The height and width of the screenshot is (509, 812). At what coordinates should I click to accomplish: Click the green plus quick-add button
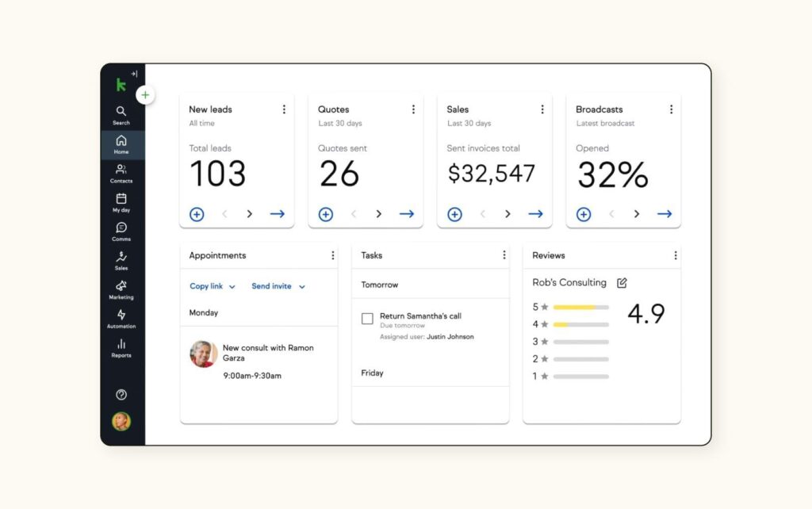[x=145, y=95]
